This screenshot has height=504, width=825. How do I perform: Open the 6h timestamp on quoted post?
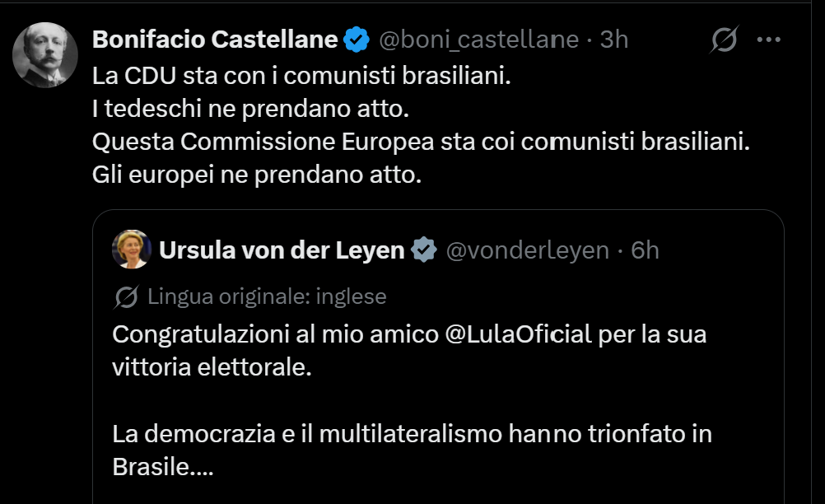645,250
